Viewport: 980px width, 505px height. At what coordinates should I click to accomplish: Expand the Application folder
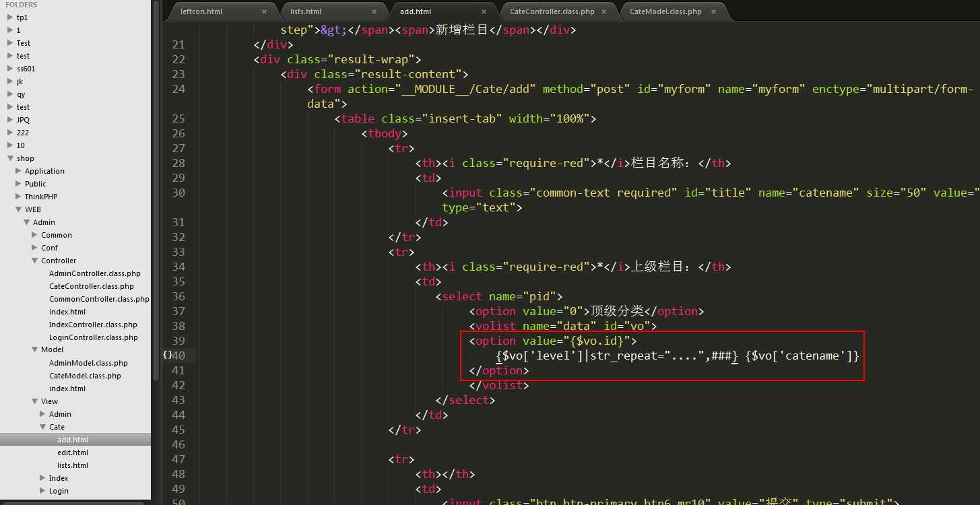(x=18, y=171)
